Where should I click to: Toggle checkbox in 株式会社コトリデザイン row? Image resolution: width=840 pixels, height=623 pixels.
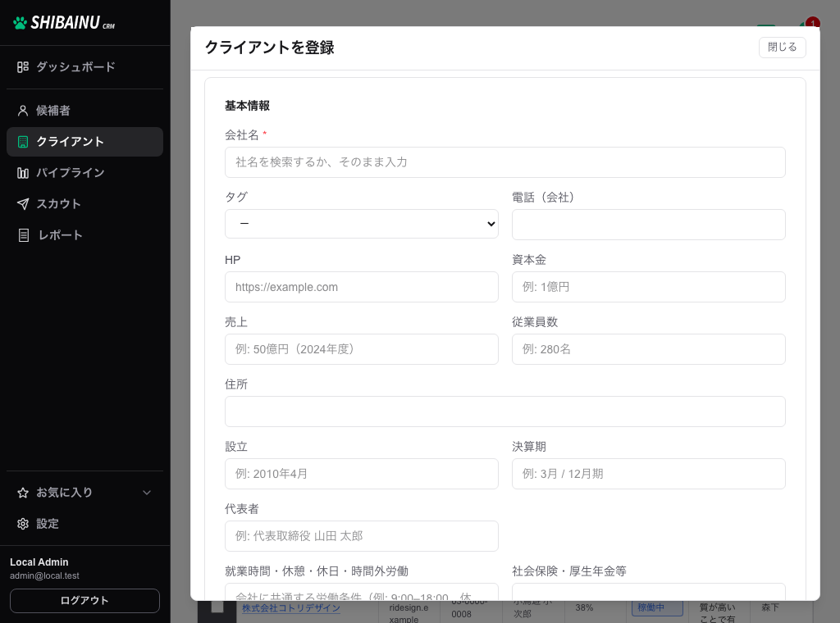(217, 607)
